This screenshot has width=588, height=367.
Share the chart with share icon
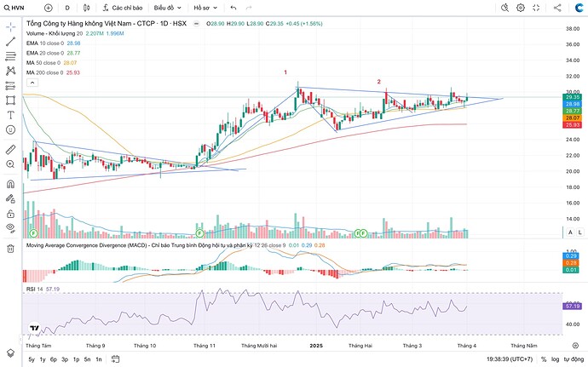pos(557,8)
